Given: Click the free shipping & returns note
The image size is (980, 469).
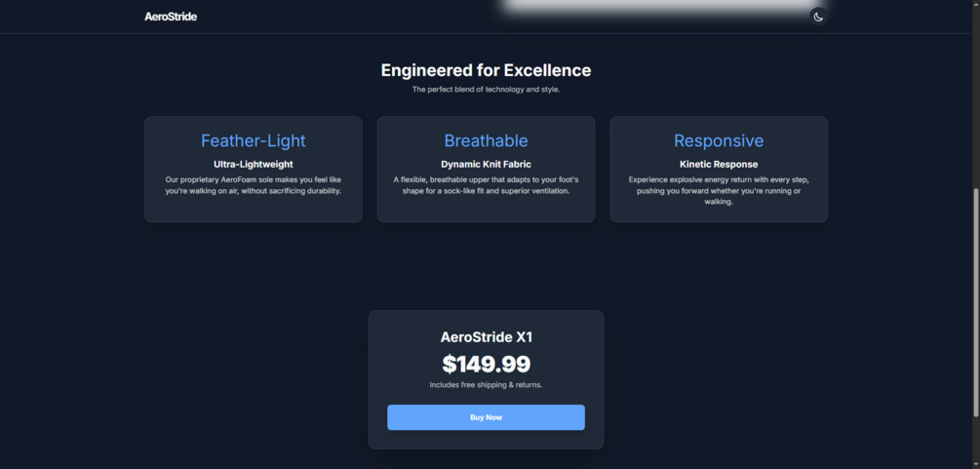Looking at the screenshot, I should click(x=486, y=385).
